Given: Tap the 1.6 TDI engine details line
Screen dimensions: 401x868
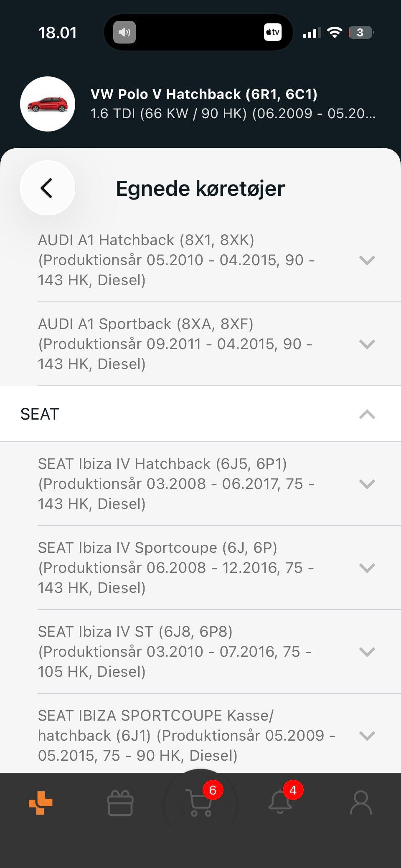Looking at the screenshot, I should coord(233,114).
